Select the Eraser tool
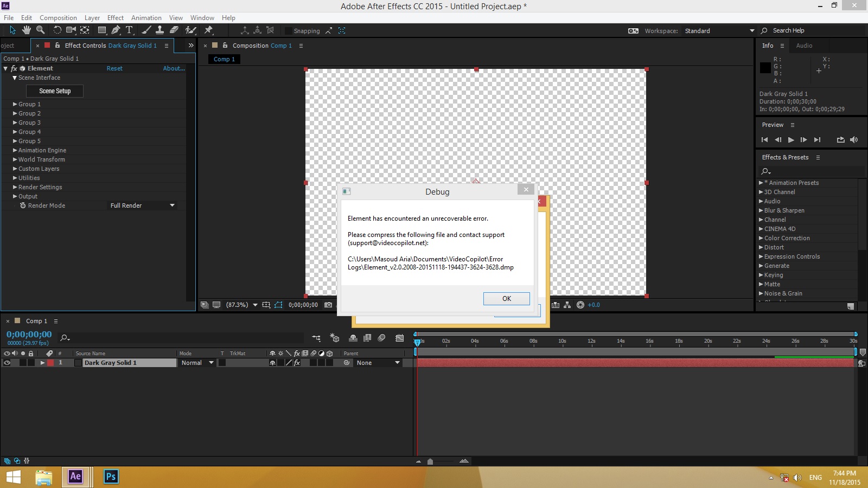Image resolution: width=868 pixels, height=488 pixels. [174, 30]
